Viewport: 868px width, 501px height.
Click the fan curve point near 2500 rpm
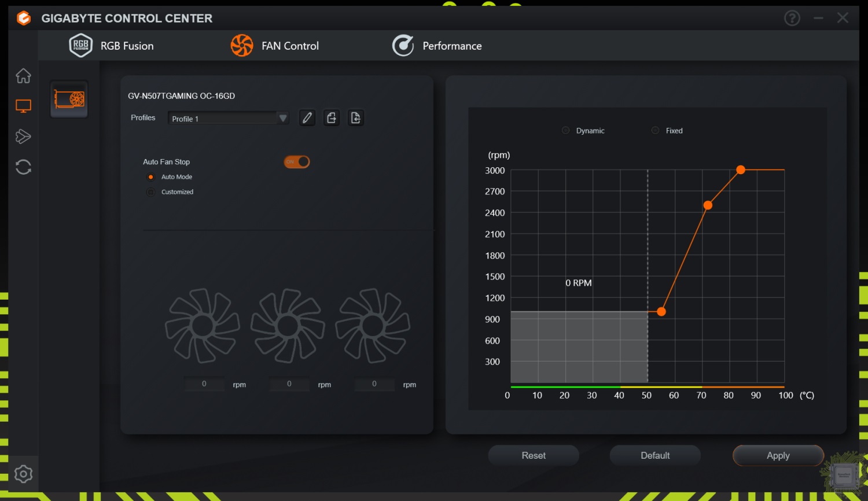tap(708, 205)
